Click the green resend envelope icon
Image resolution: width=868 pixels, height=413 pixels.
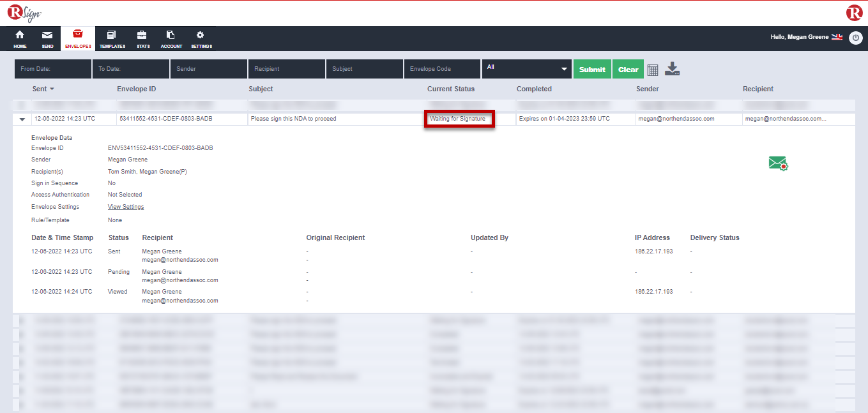tap(779, 164)
